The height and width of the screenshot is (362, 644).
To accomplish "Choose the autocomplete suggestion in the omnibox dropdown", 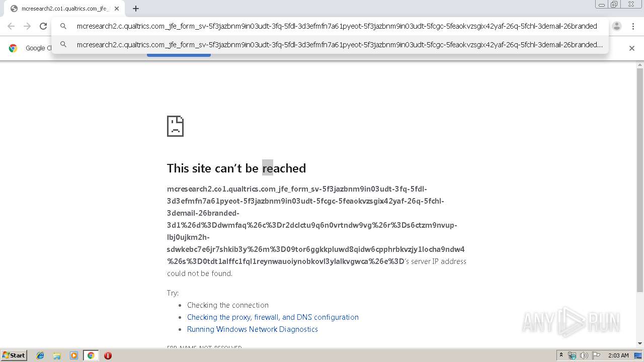I will [x=330, y=45].
